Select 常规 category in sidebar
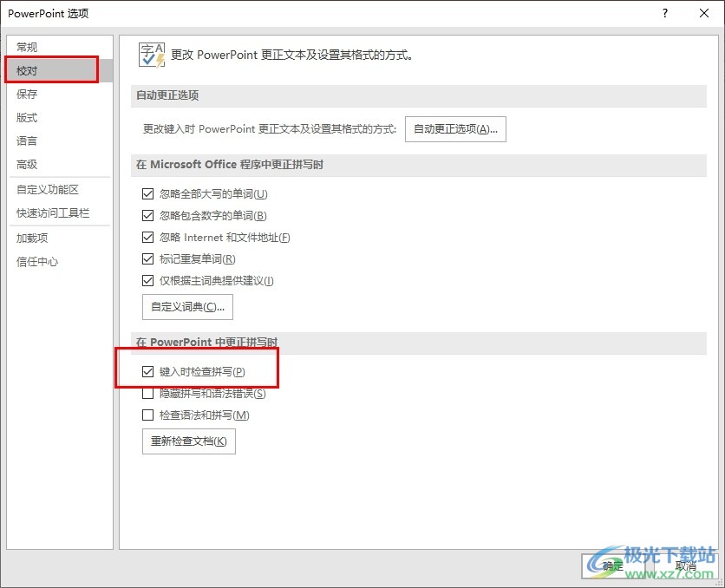This screenshot has width=725, height=588. pyautogui.click(x=28, y=47)
